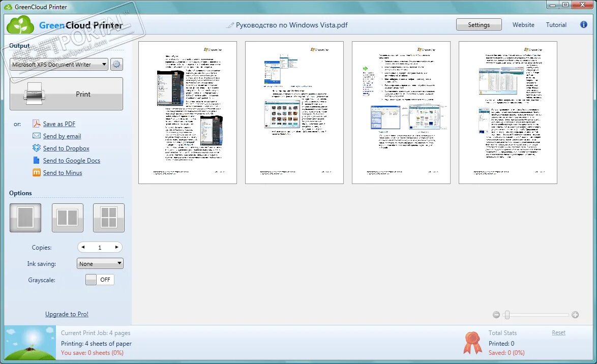Maximize the GreenCloud Printer window
This screenshot has height=364, width=597.
[565, 5]
